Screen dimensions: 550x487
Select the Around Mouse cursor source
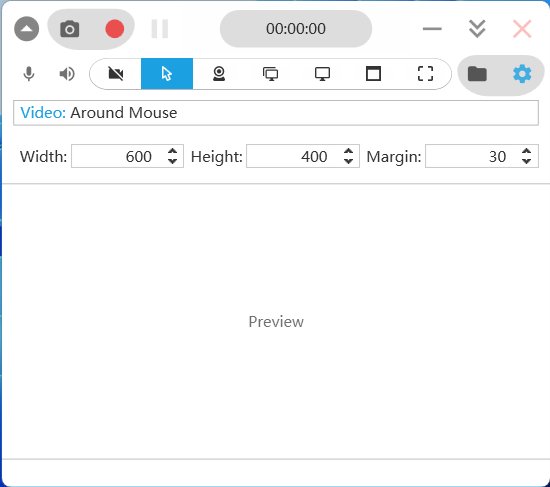pos(167,74)
